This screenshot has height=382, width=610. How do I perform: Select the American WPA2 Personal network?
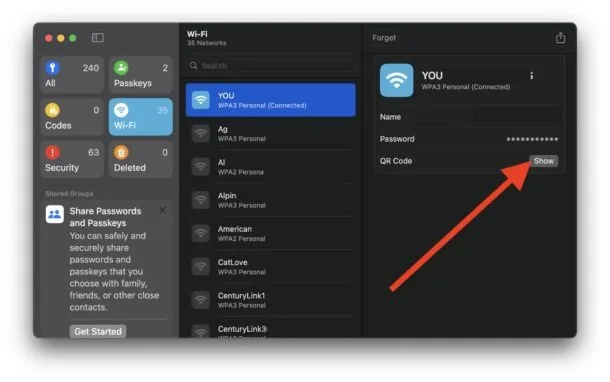(271, 233)
